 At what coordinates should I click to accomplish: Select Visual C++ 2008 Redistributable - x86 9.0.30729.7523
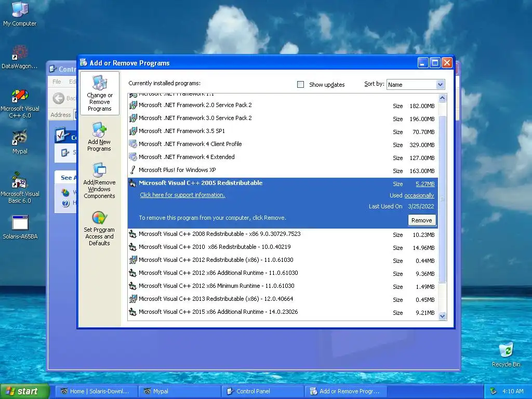[283, 234]
